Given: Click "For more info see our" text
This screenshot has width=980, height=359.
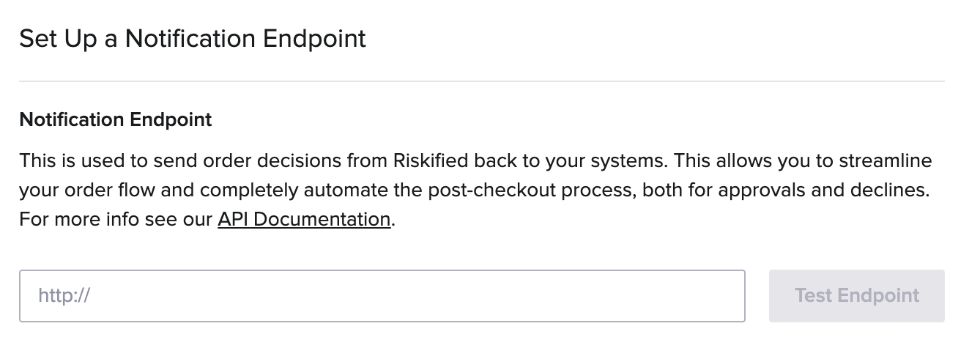Looking at the screenshot, I should (x=116, y=219).
